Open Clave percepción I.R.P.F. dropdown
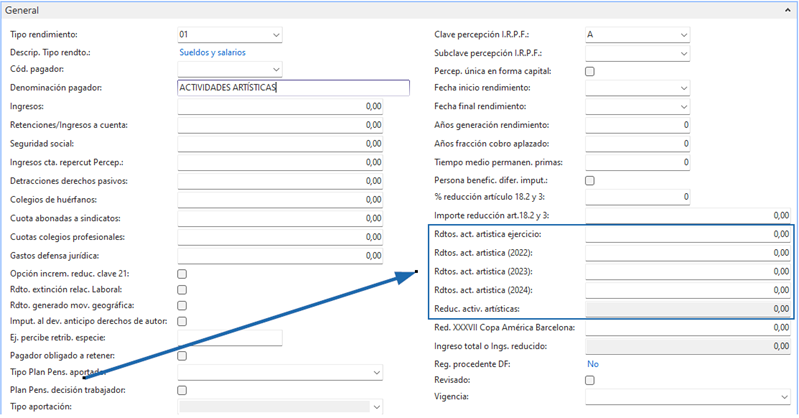The width and height of the screenshot is (799, 418). coord(684,35)
